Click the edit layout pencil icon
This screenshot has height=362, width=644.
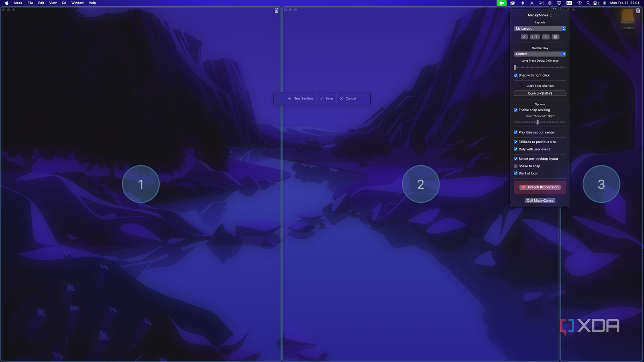[x=524, y=37]
